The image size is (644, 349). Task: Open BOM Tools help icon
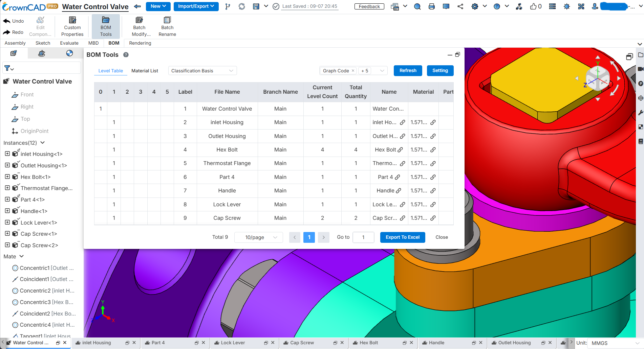[x=126, y=55]
